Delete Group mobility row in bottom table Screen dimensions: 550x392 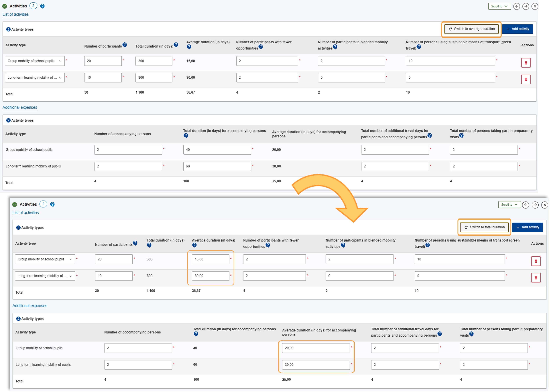point(536,261)
